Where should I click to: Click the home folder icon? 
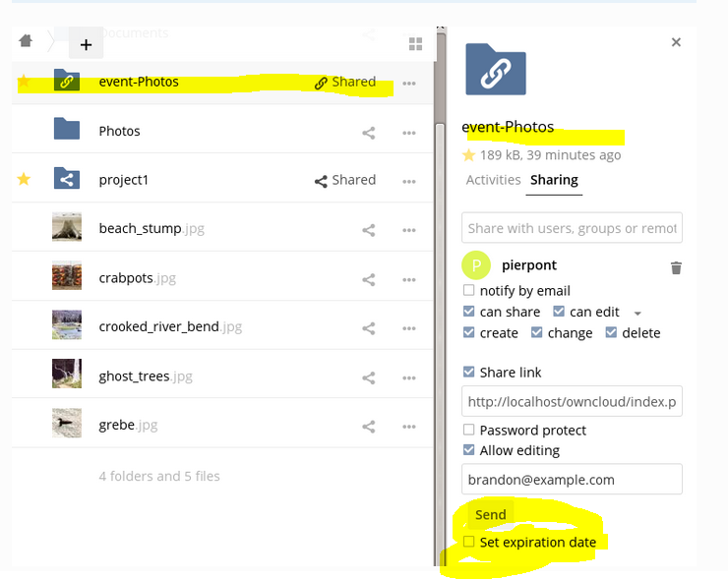26,40
